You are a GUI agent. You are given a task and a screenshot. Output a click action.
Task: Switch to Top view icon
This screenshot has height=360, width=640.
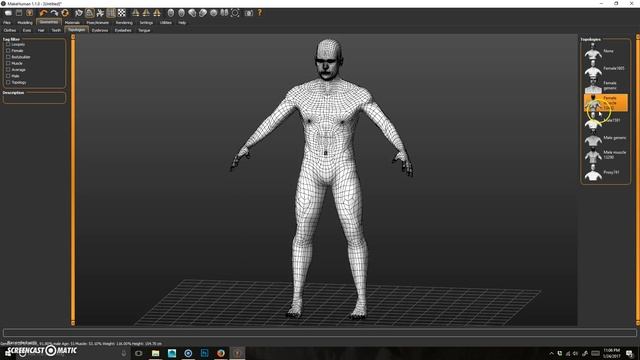pos(213,13)
